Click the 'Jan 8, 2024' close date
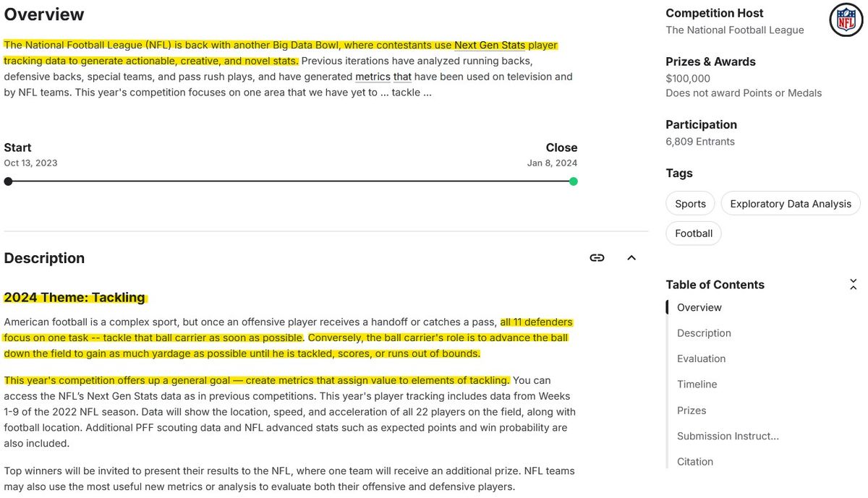The width and height of the screenshot is (868, 498). click(552, 163)
